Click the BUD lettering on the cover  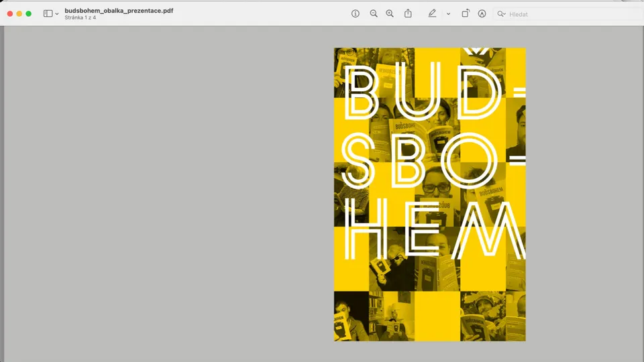coord(423,90)
